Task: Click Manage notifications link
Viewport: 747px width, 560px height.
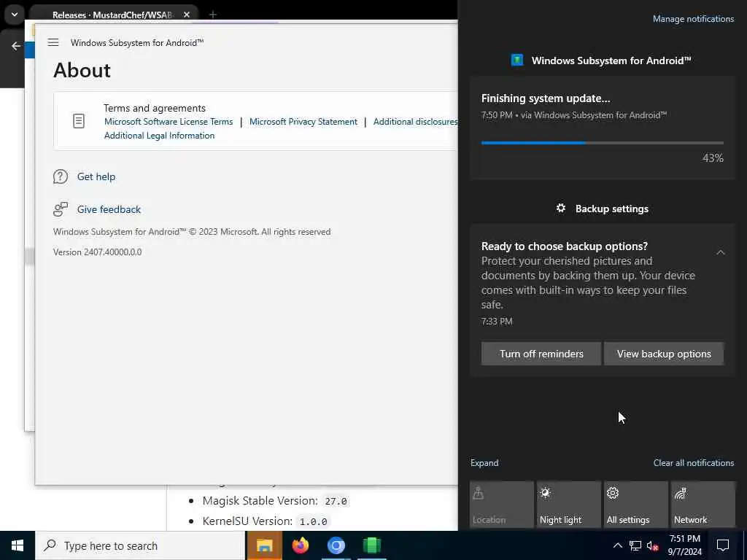Action: coord(693,19)
